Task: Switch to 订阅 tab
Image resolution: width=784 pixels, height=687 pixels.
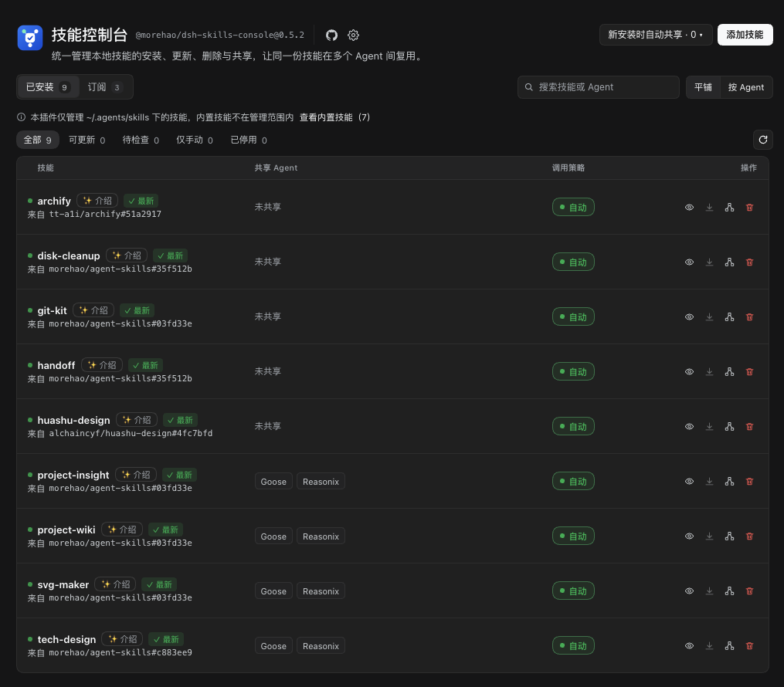Action: click(x=105, y=87)
